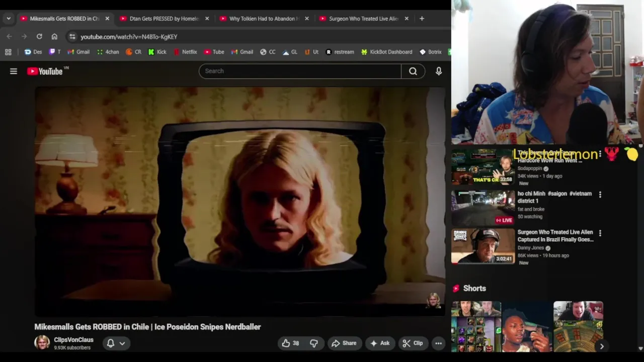Close the Why Tolkien tab

[306, 19]
